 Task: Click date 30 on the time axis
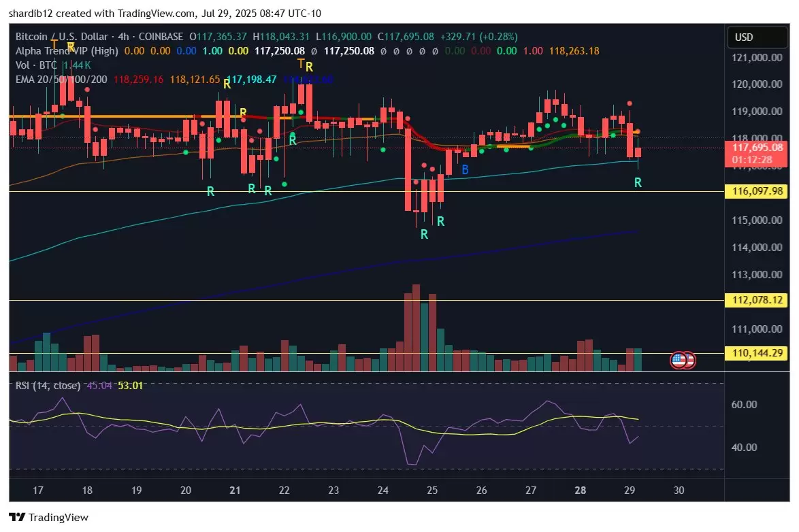tap(679, 491)
